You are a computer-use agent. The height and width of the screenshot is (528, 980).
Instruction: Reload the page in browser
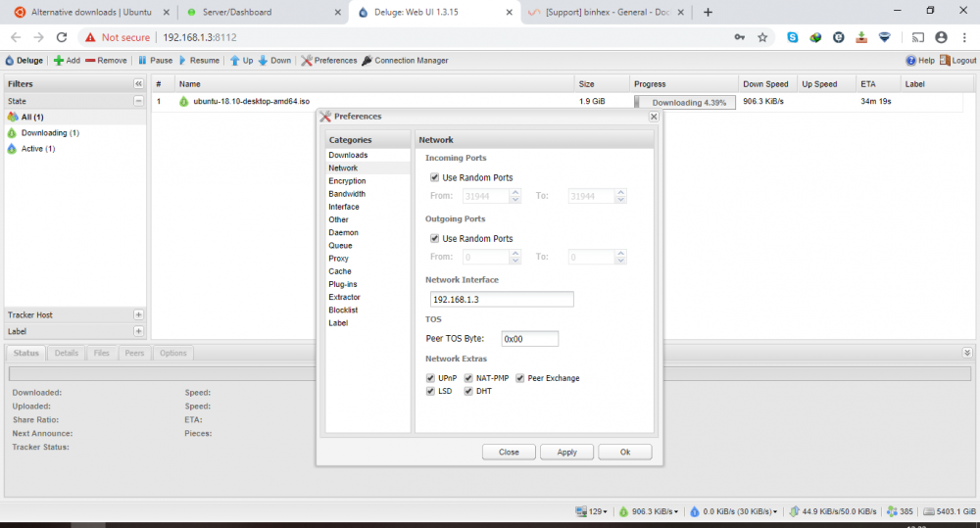click(61, 37)
